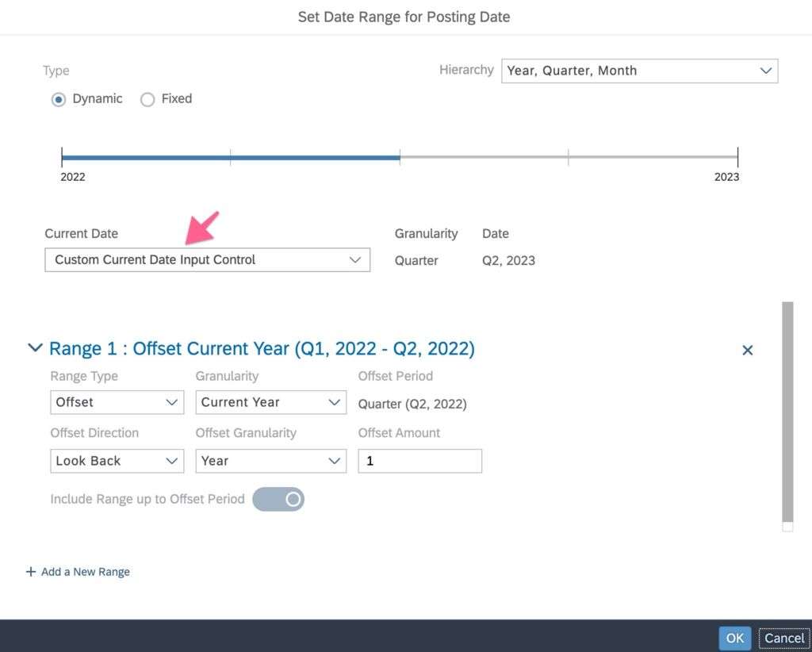Viewport: 812px width, 652px height.
Task: Click the Offset Amount input field
Action: pyautogui.click(x=419, y=461)
